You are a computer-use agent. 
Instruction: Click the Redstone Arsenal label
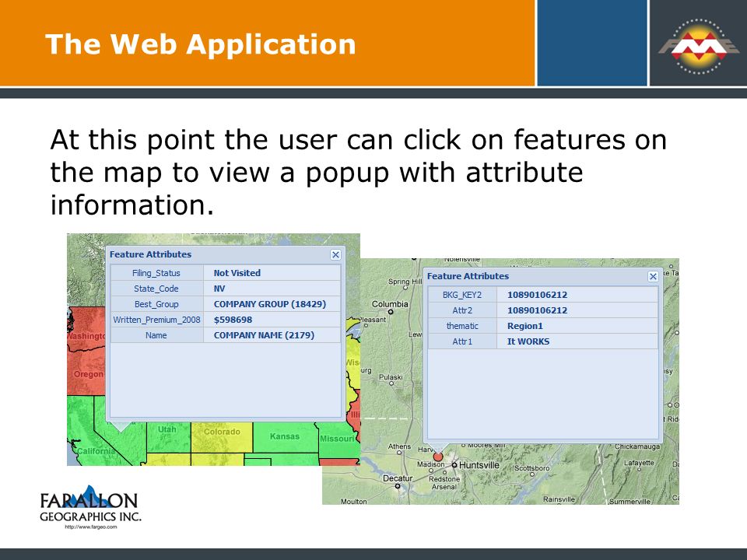[x=444, y=483]
